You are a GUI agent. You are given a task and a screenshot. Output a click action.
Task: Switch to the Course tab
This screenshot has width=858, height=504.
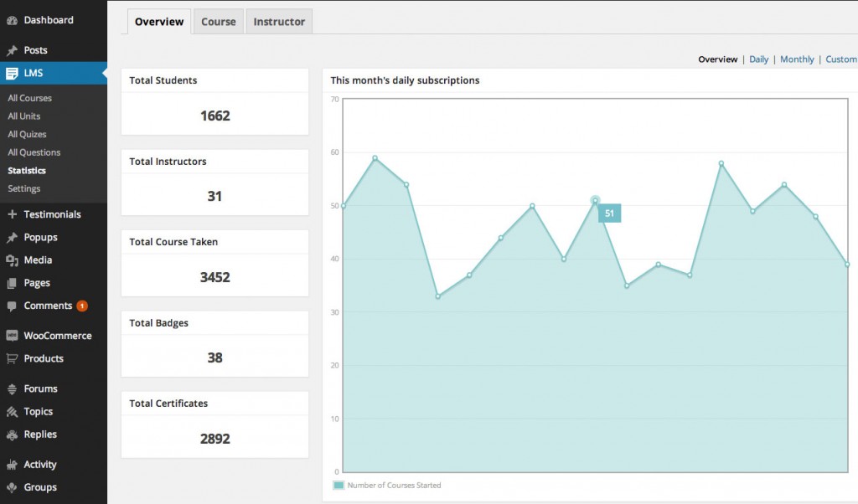pos(219,22)
